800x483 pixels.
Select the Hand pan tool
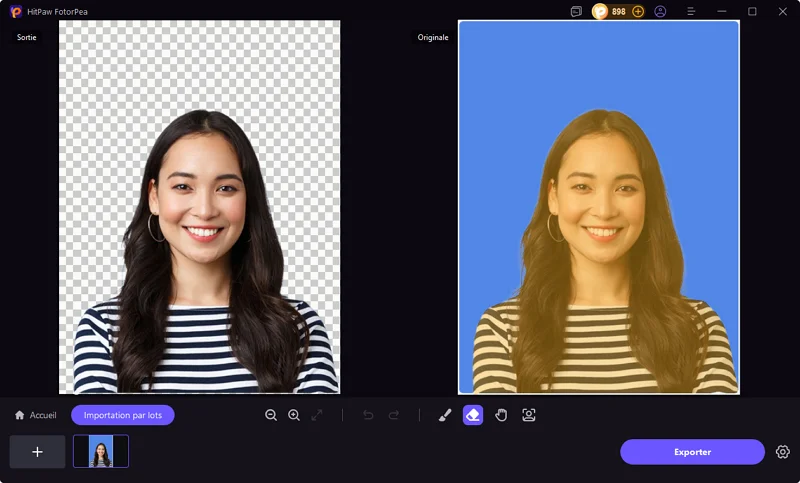[501, 415]
